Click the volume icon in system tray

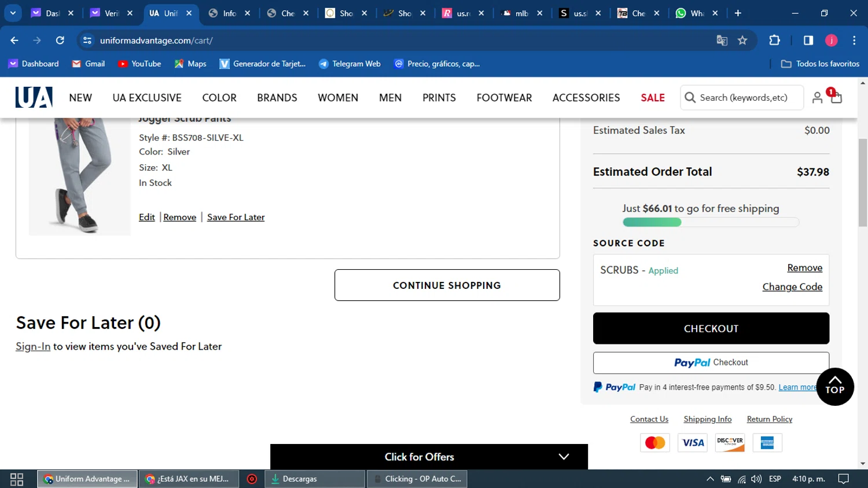pyautogui.click(x=756, y=479)
